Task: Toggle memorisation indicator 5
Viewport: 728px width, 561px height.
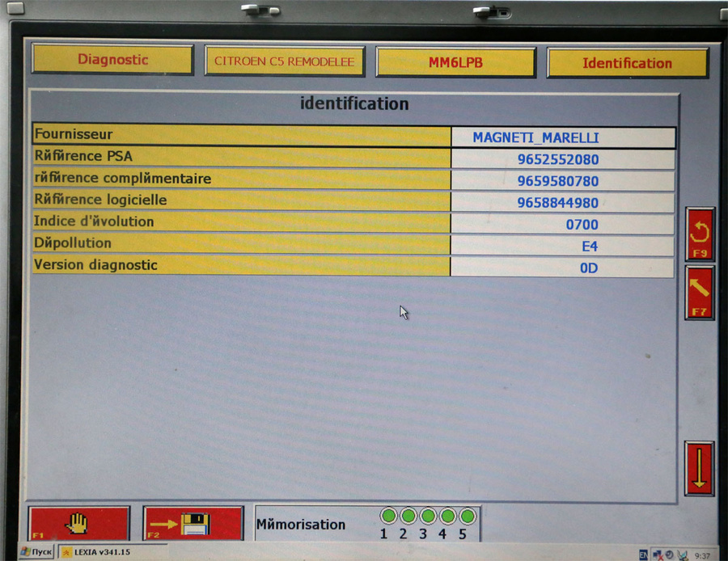Action: [468, 516]
